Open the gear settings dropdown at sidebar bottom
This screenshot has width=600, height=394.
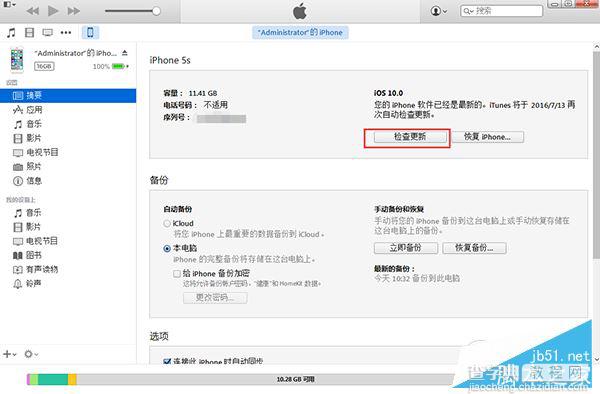pos(31,354)
